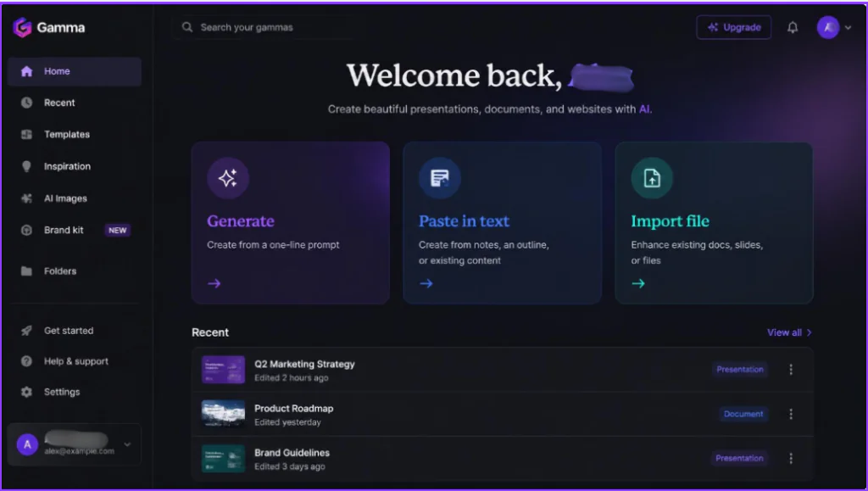Click the Settings gear icon
The width and height of the screenshot is (868, 491).
pos(26,392)
